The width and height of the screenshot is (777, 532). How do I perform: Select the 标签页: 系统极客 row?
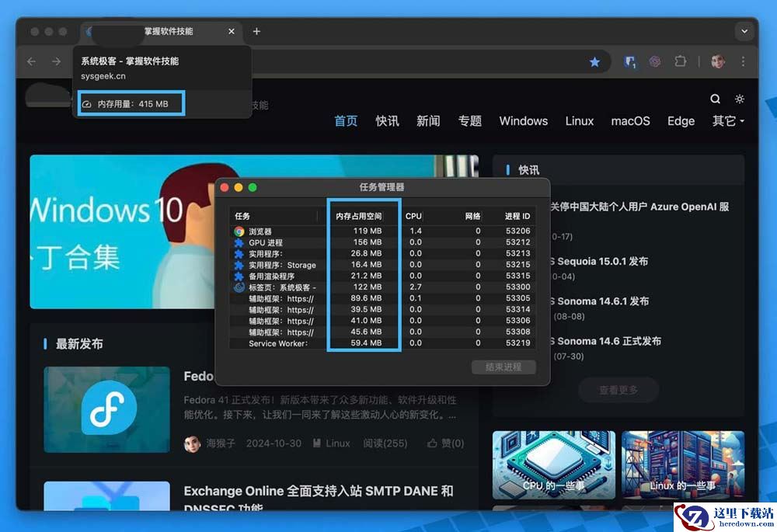pos(382,287)
